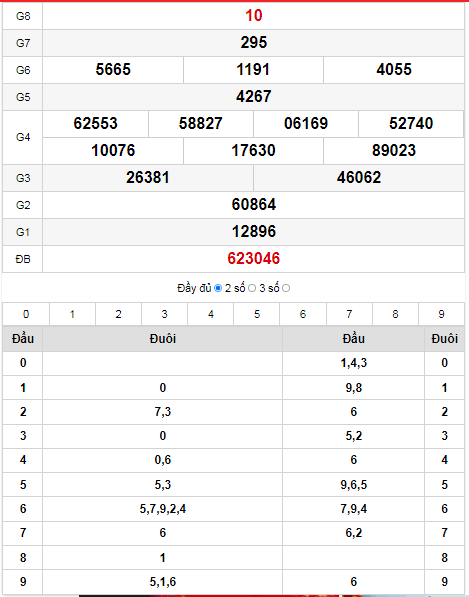Open digit filter tab 9
Screen dimensions: 469x597
442,314
